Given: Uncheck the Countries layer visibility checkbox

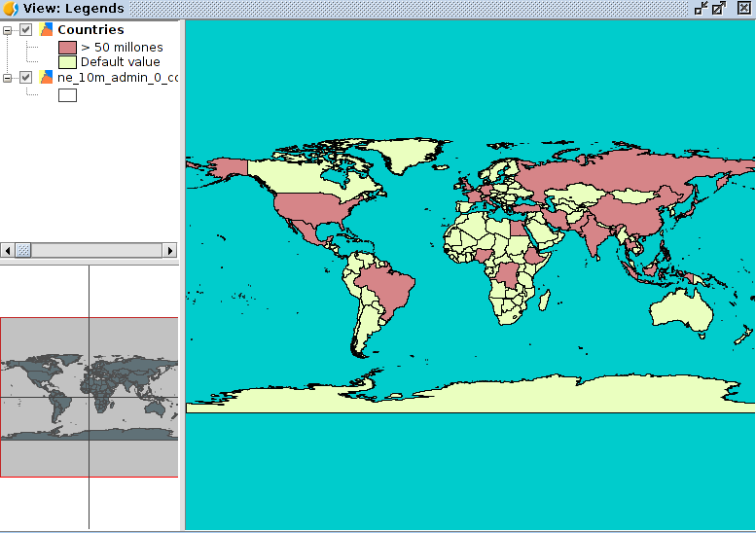Looking at the screenshot, I should [26, 30].
